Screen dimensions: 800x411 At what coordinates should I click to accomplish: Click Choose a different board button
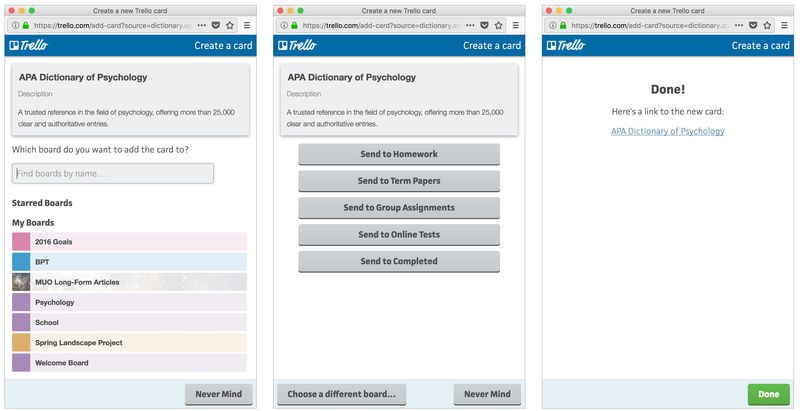[x=341, y=394]
